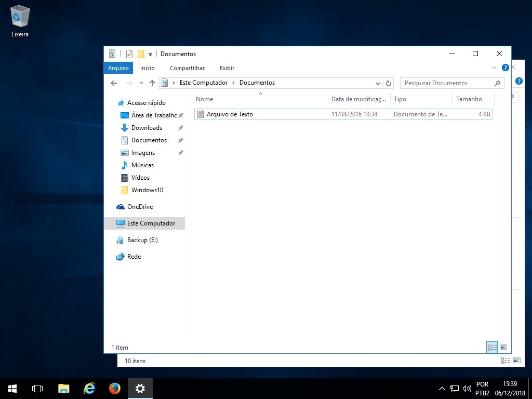532x399 pixels.
Task: Switch to large icons view layout
Action: click(503, 347)
